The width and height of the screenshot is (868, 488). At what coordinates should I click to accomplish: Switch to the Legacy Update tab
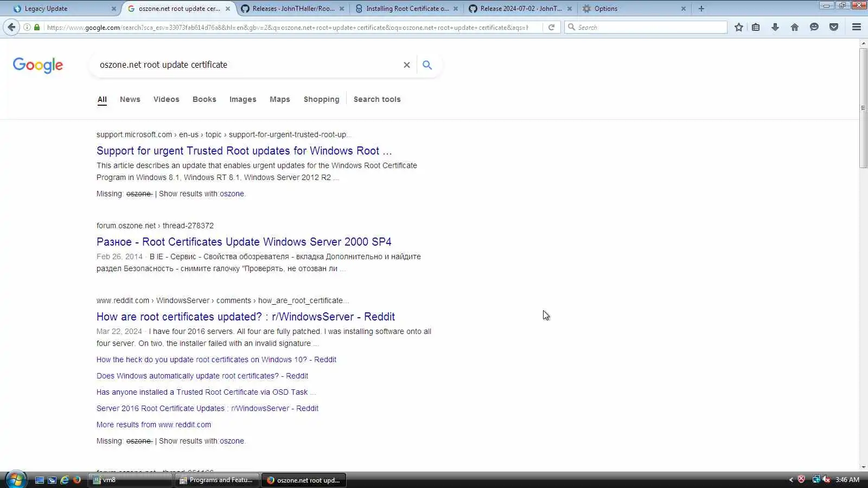(x=61, y=9)
